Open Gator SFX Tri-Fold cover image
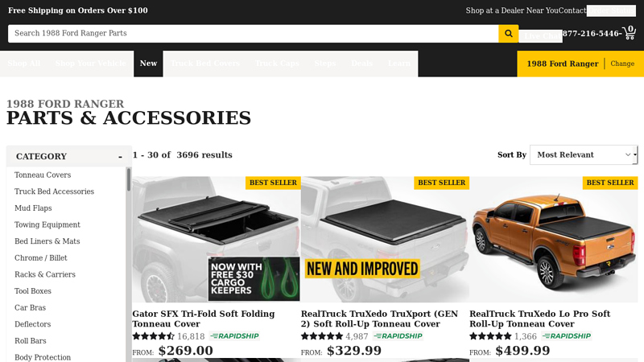 tap(217, 240)
